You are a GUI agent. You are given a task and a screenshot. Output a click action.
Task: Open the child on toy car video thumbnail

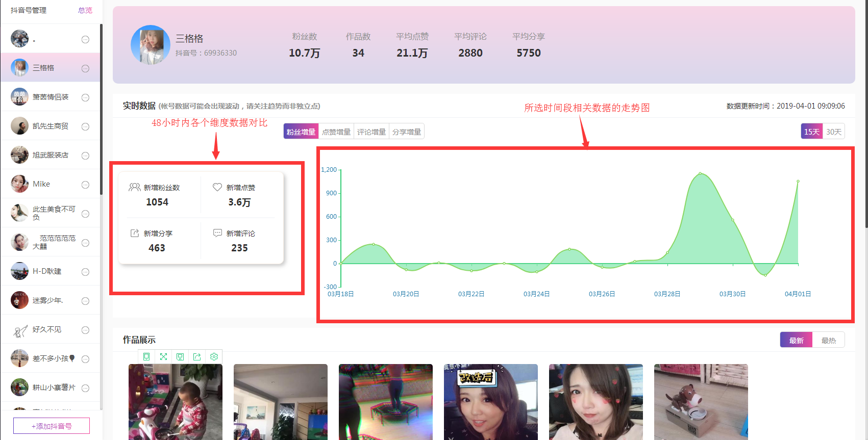point(176,402)
